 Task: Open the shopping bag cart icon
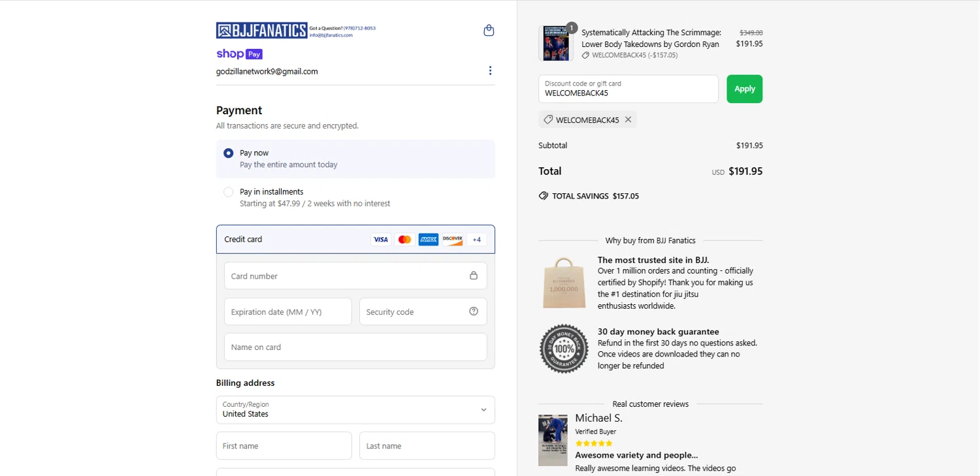pyautogui.click(x=489, y=30)
